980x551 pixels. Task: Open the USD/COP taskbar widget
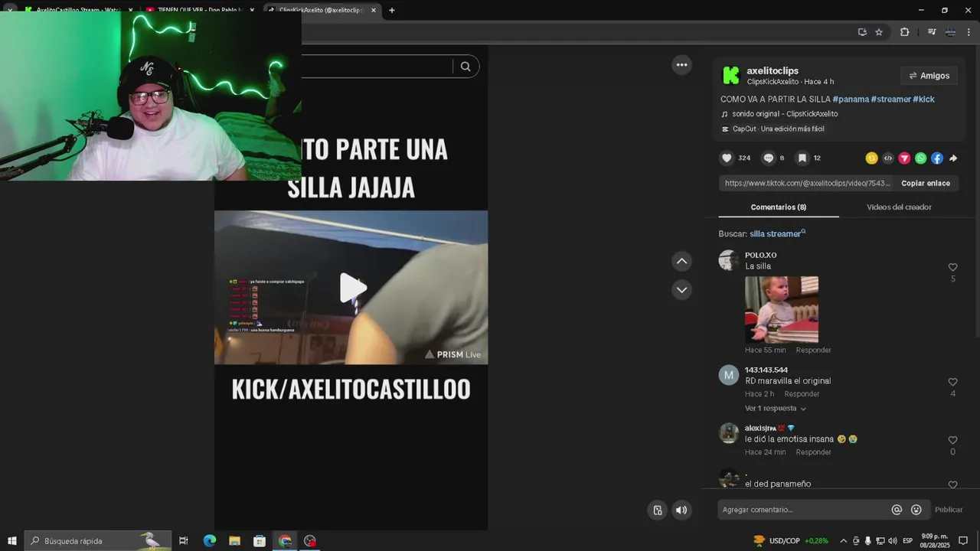791,541
